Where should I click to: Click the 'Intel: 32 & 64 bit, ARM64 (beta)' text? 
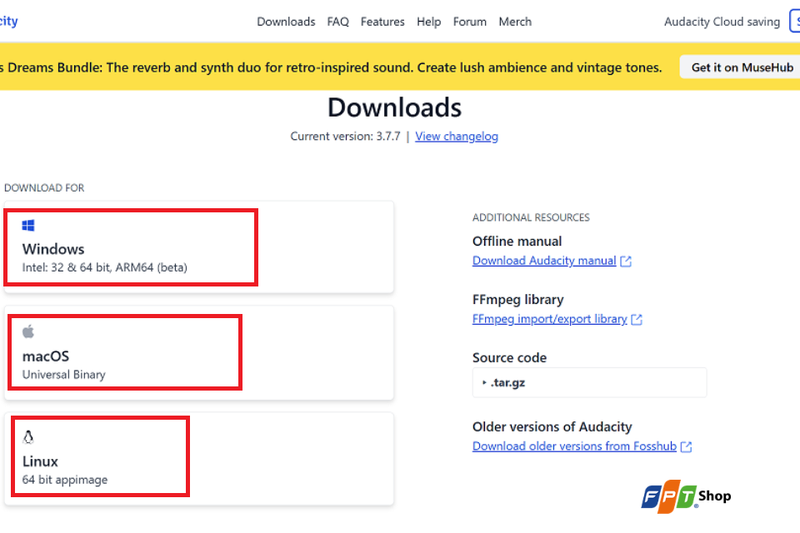point(105,267)
